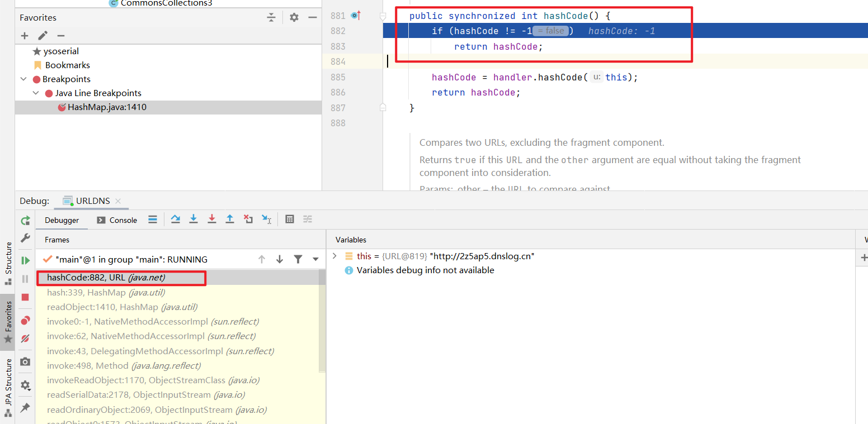Switch to the Debugger tab

coord(62,220)
